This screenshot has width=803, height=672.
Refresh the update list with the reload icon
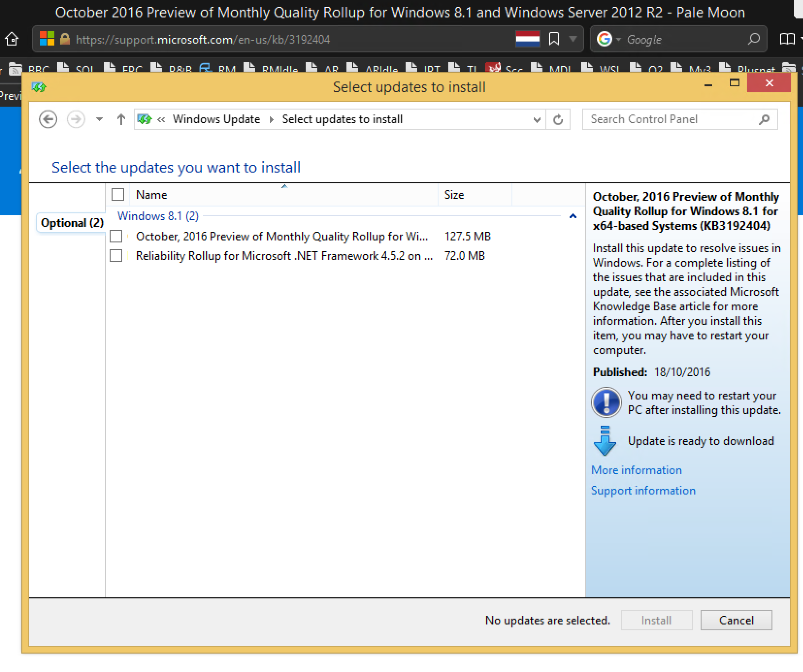(558, 119)
